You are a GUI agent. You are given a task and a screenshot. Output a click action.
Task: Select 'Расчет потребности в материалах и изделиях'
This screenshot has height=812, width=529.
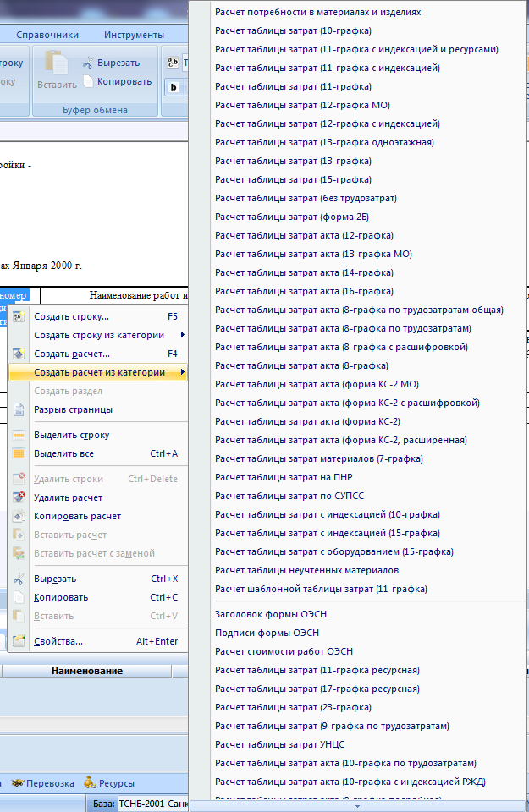click(317, 12)
